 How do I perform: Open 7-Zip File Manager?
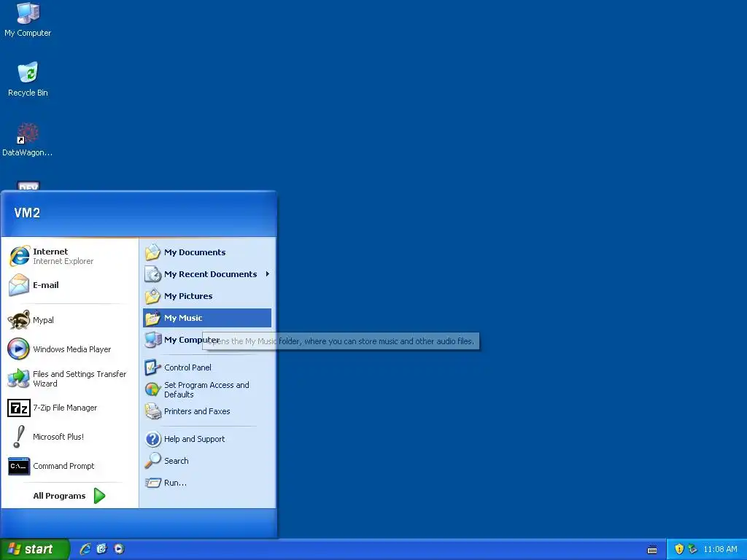click(69, 408)
